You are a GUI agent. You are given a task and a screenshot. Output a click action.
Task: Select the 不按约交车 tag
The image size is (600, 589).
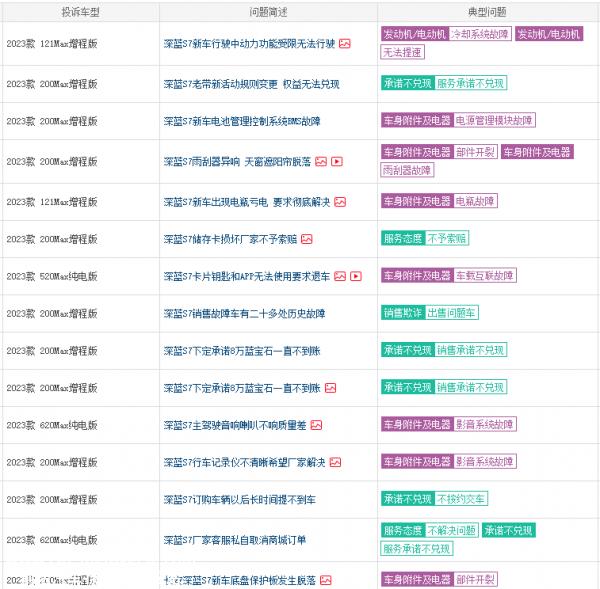click(x=461, y=499)
